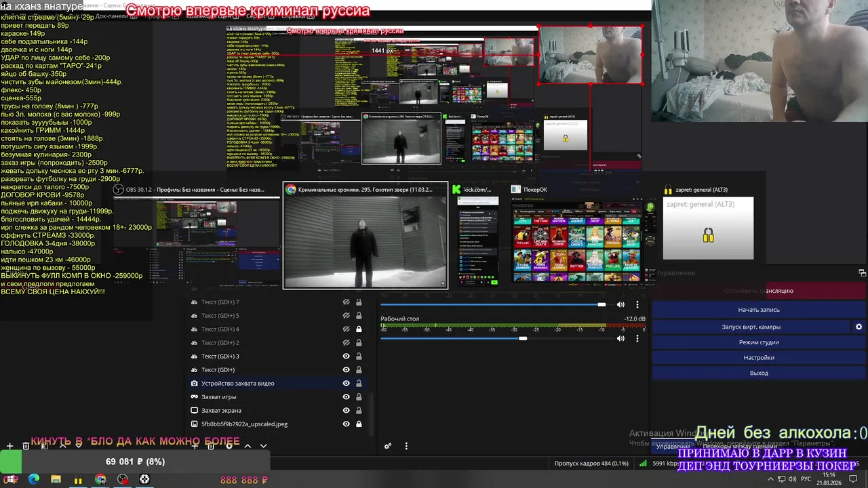868x488 pixels.
Task: Click the green signal bars in status bar
Action: 643,464
